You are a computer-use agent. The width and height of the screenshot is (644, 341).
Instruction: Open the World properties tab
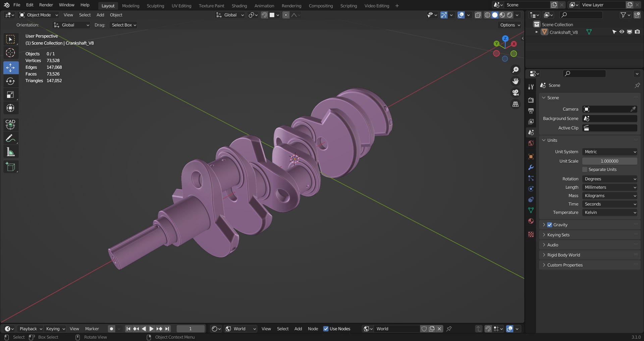[x=531, y=143]
